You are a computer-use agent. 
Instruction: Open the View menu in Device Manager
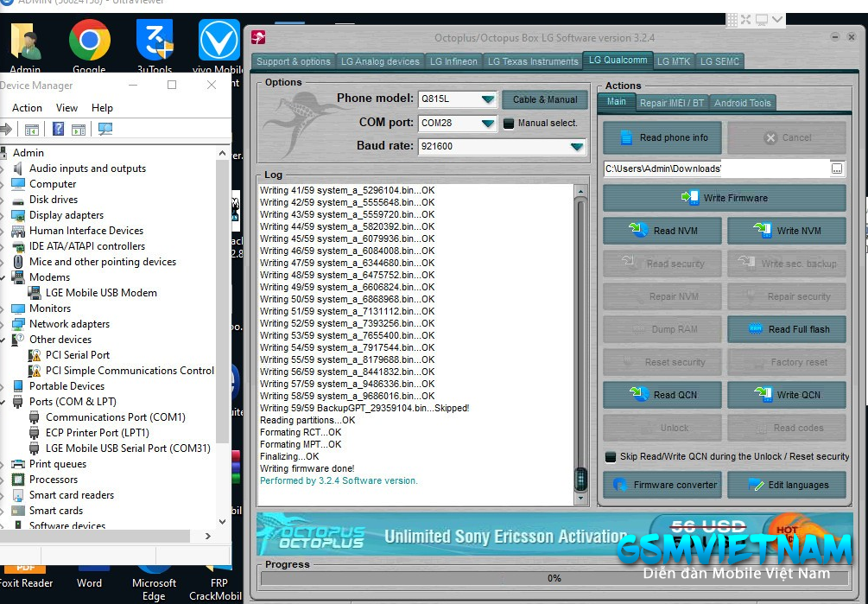[67, 108]
